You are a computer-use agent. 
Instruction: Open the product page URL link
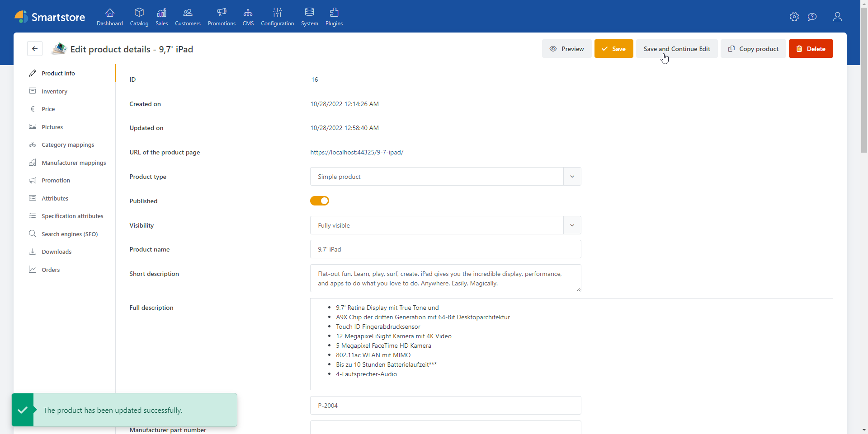pyautogui.click(x=357, y=152)
